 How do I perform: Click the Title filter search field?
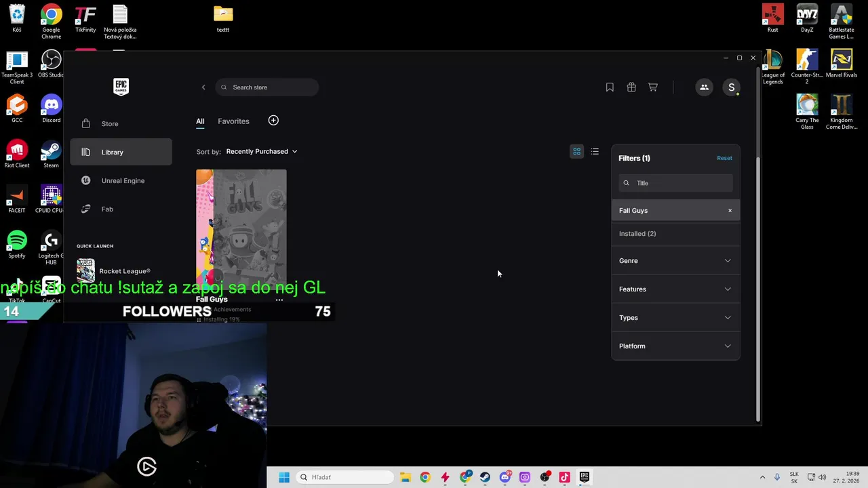coord(675,183)
